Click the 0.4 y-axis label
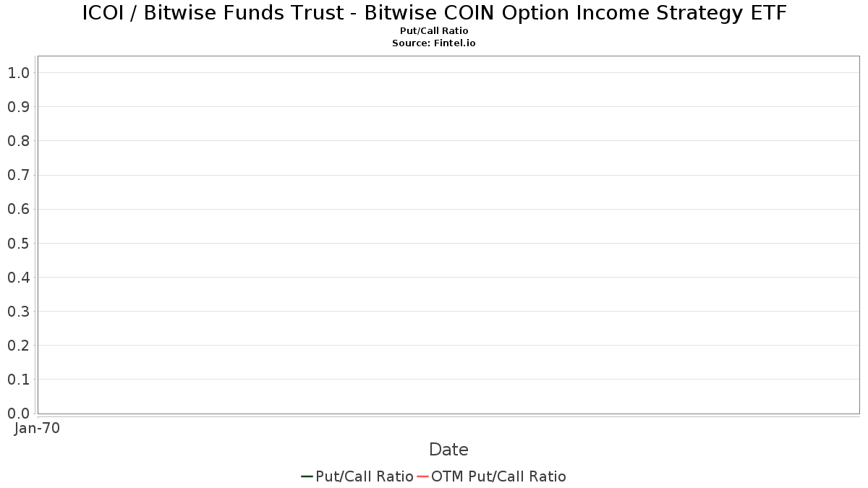 tap(18, 277)
